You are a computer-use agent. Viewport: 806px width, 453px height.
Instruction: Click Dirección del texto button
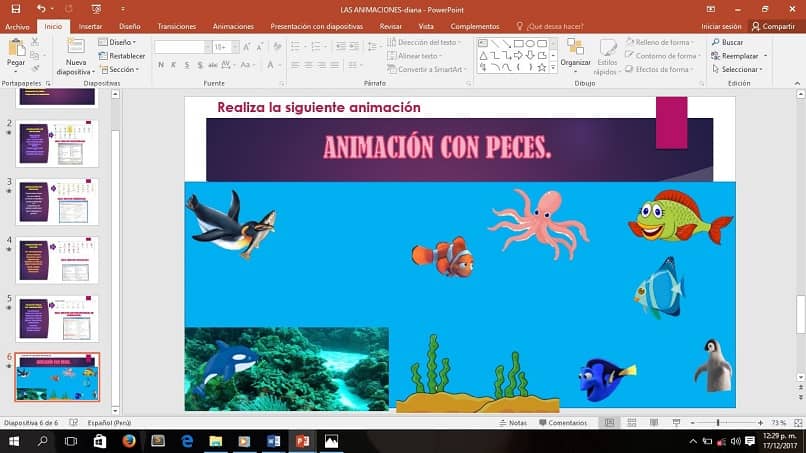pos(424,42)
